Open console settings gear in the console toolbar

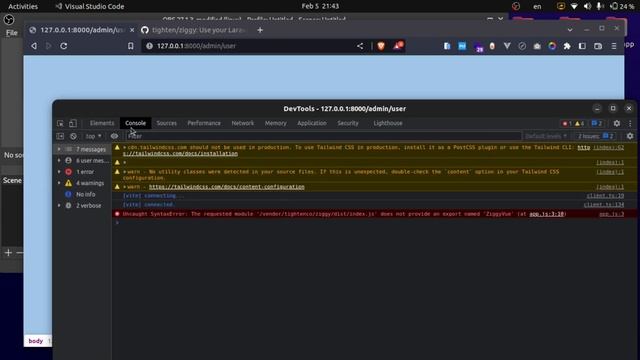coord(630,136)
